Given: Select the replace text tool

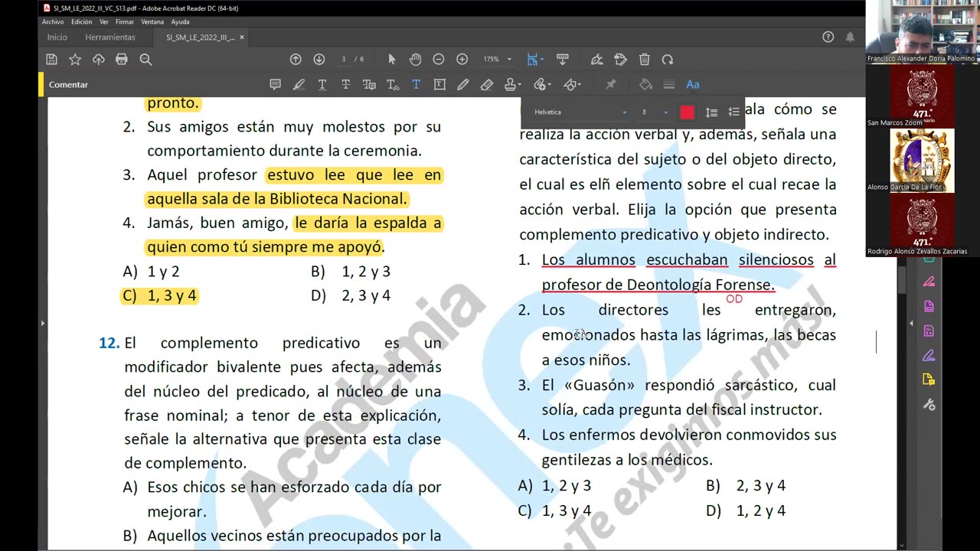Looking at the screenshot, I should 369,85.
